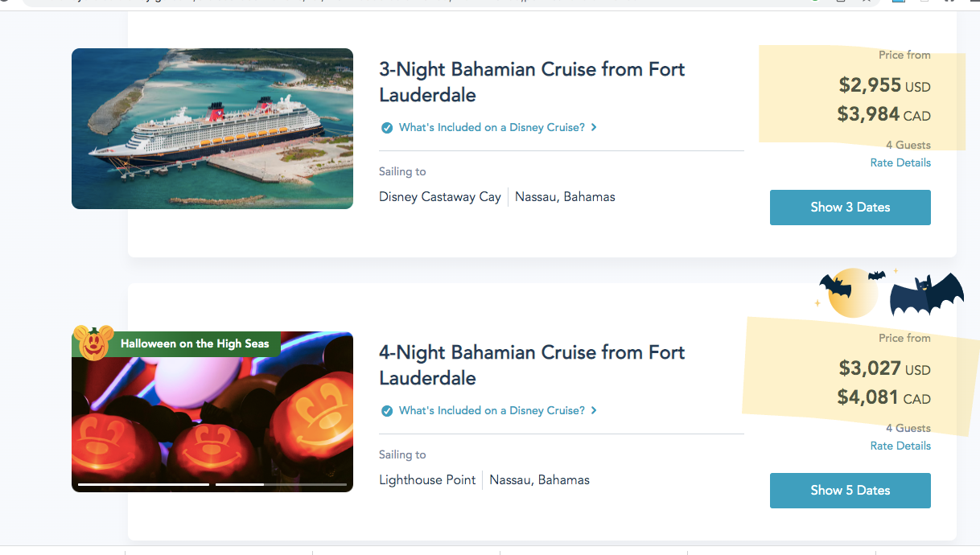
Task: Expand the Show 5 Dates list
Action: pyautogui.click(x=850, y=490)
